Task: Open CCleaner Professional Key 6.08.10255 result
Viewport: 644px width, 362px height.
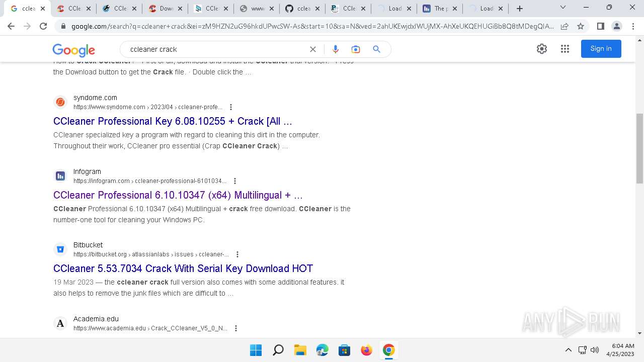Action: pyautogui.click(x=173, y=121)
